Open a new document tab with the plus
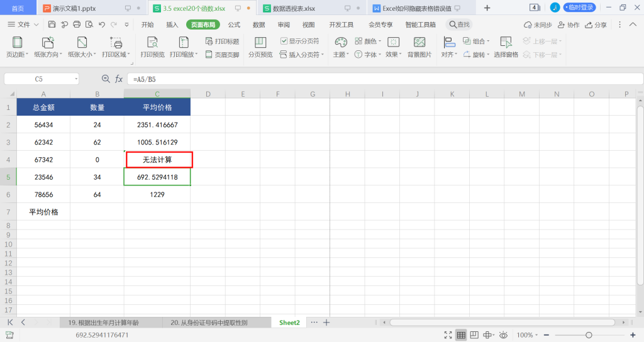 pos(487,8)
